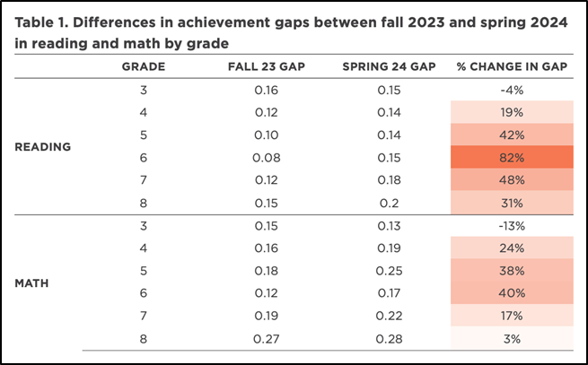Image resolution: width=588 pixels, height=365 pixels.
Task: Click the READING section row label
Action: click(x=43, y=146)
